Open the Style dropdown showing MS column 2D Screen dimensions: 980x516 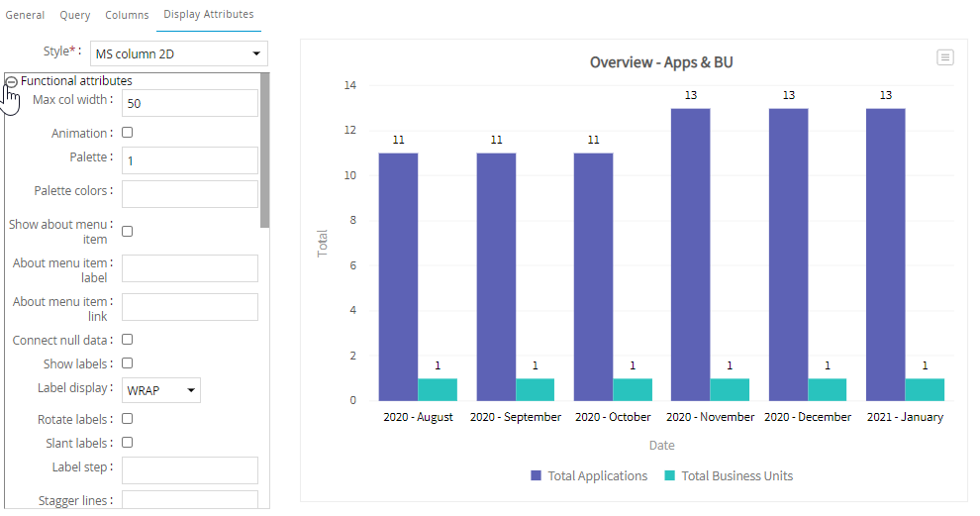pyautogui.click(x=179, y=52)
